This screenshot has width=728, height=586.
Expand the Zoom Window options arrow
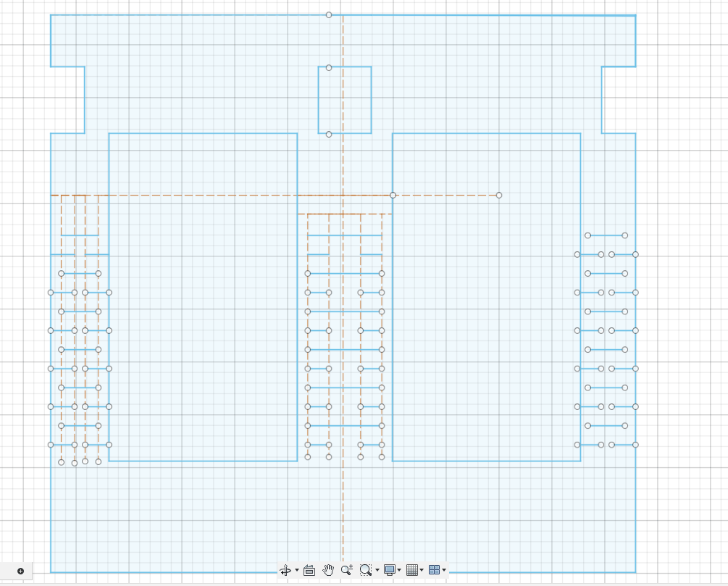(377, 571)
